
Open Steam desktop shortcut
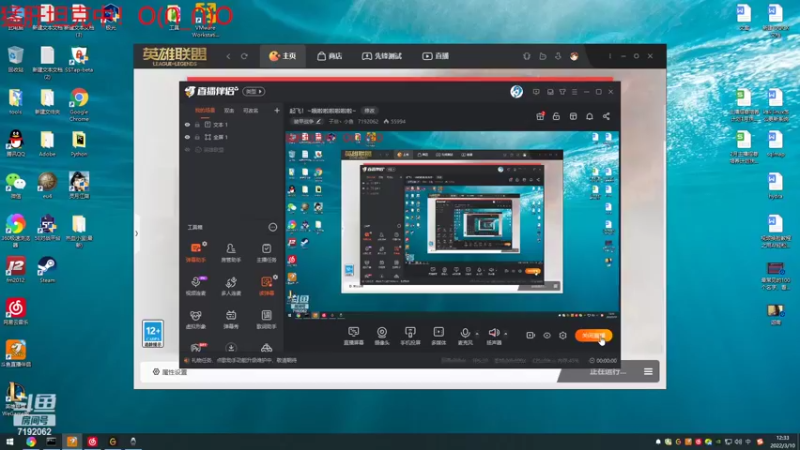click(47, 269)
